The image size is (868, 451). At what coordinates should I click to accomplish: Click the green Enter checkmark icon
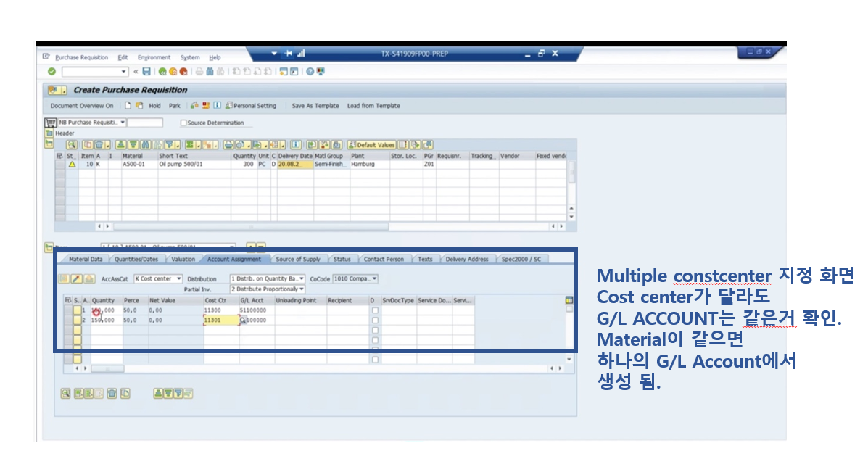click(51, 71)
